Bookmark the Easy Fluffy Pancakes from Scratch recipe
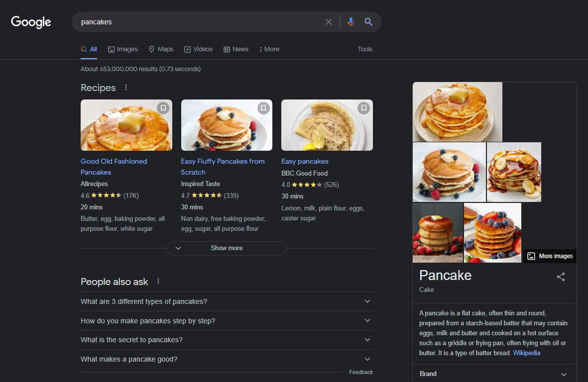588x382 pixels. pos(263,108)
